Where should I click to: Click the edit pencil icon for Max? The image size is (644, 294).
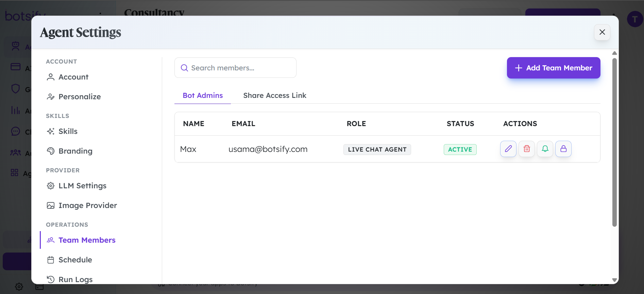click(x=508, y=149)
